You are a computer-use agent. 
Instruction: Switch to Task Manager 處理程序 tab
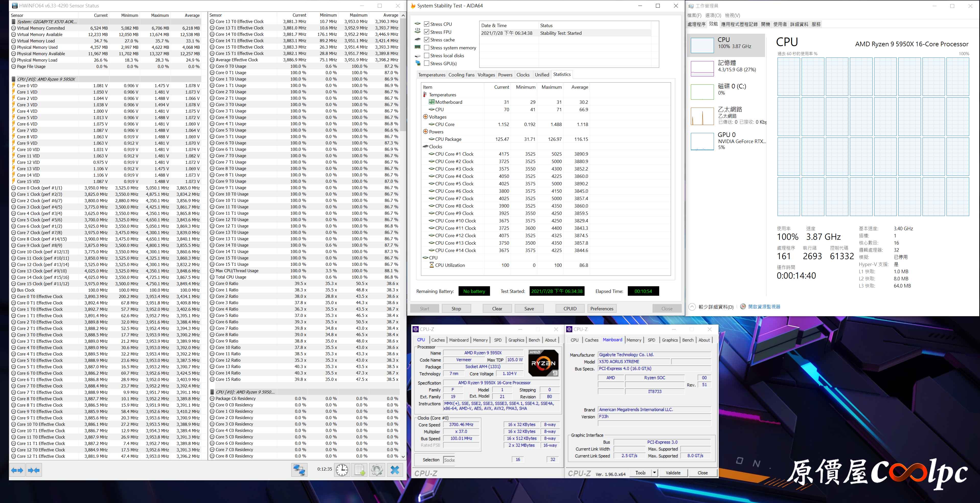point(697,24)
